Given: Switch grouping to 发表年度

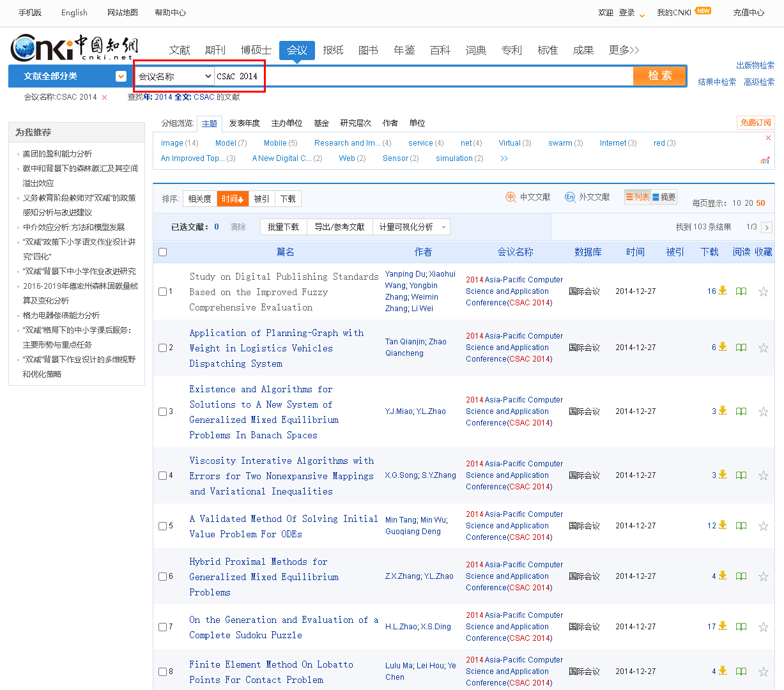Looking at the screenshot, I should (x=245, y=123).
